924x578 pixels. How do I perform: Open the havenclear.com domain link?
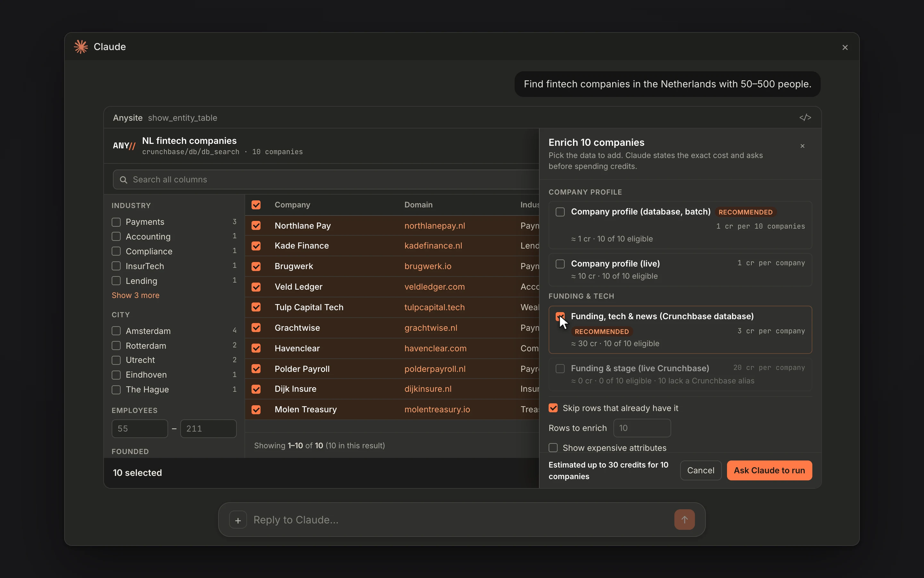pyautogui.click(x=435, y=348)
